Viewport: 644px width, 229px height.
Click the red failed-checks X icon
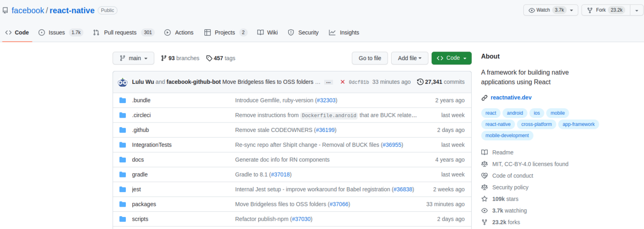[x=342, y=82]
